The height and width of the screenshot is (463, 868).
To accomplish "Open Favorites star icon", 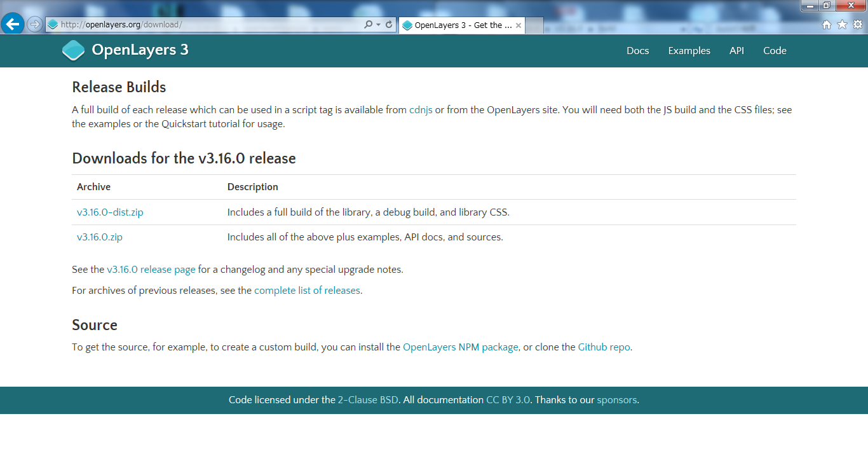I will click(x=842, y=25).
